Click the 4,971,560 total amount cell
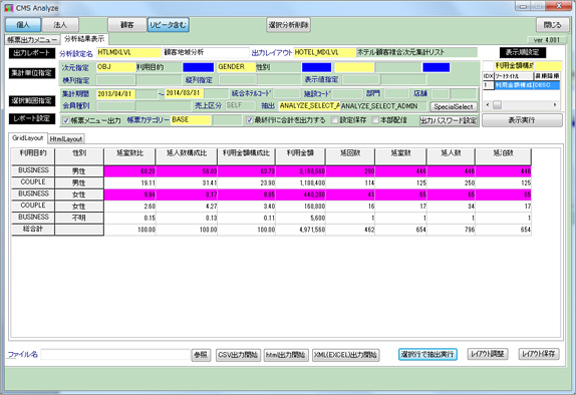 [x=300, y=230]
